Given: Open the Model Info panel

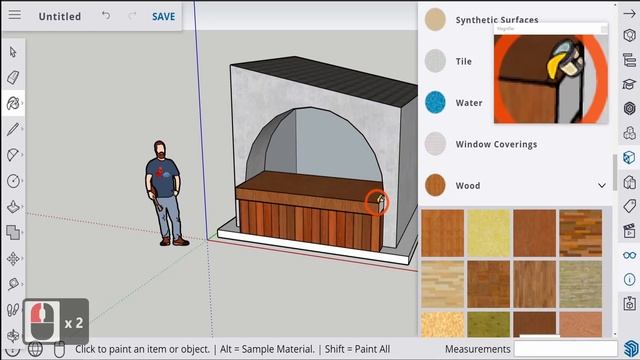Looking at the screenshot, I should (x=629, y=280).
